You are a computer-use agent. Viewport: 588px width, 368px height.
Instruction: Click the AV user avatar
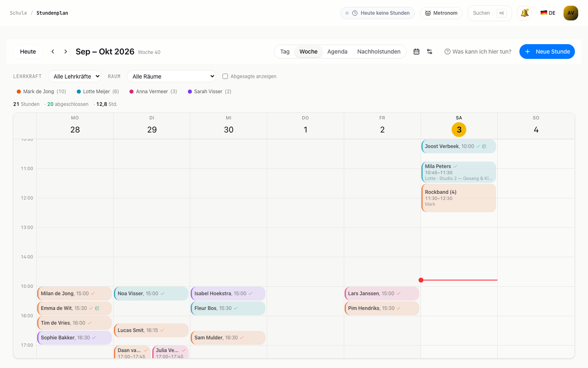coord(571,13)
